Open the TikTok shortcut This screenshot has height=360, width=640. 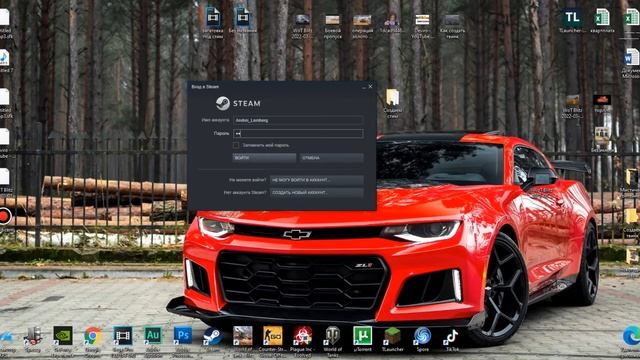(452, 337)
